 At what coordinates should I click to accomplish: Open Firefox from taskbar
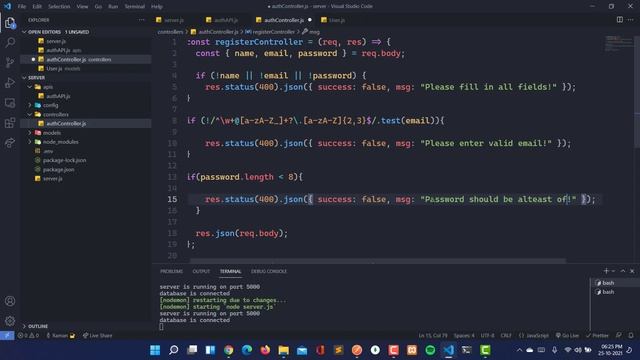[x=265, y=350]
